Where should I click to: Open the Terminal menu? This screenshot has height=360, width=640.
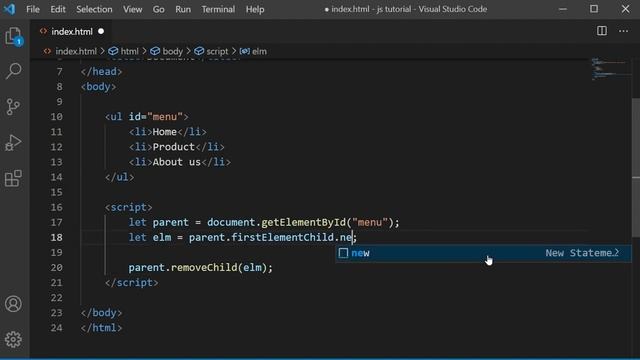[218, 9]
